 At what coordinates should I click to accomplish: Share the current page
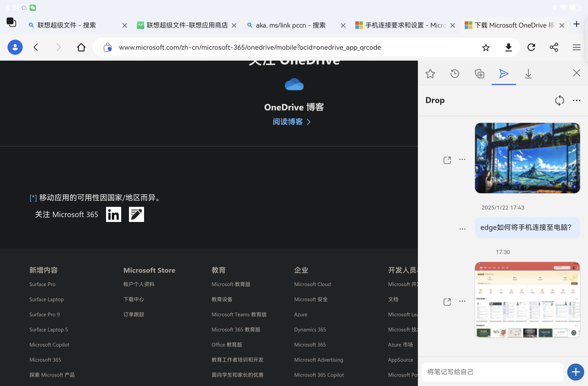(x=554, y=47)
